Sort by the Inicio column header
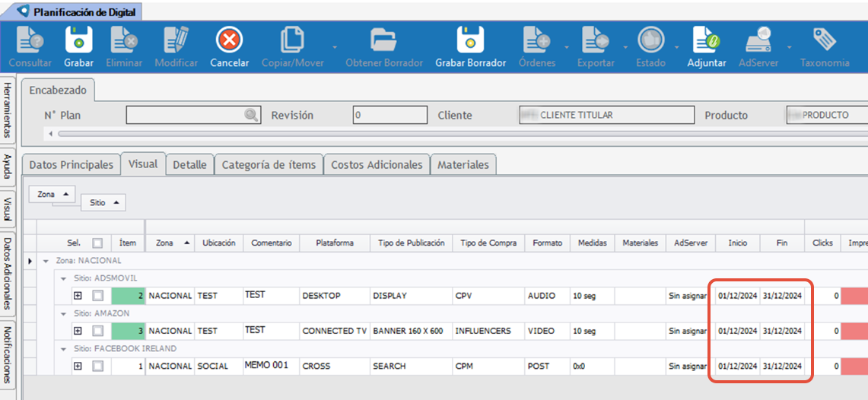The image size is (868, 400). click(737, 243)
